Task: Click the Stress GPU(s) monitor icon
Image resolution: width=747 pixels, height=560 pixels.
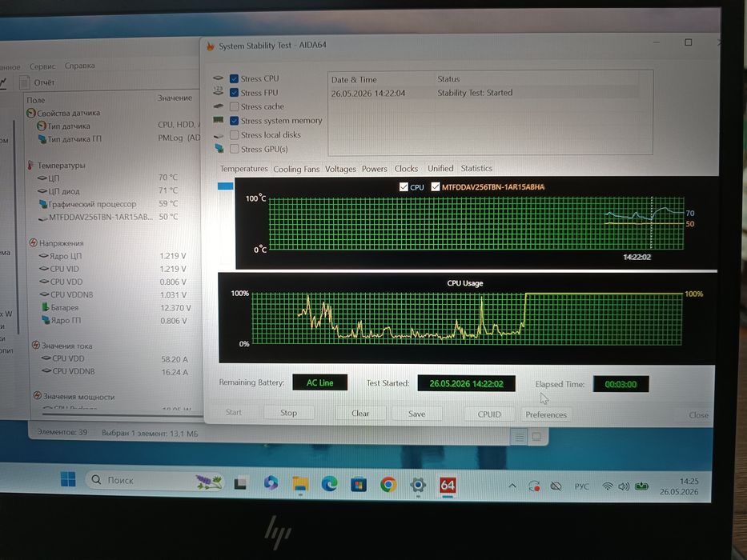Action: pos(219,149)
